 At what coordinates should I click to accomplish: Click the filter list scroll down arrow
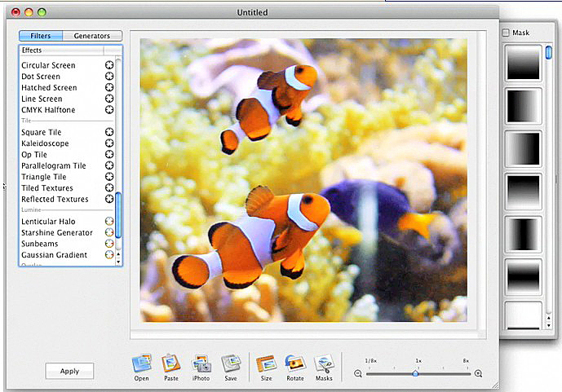[x=119, y=261]
